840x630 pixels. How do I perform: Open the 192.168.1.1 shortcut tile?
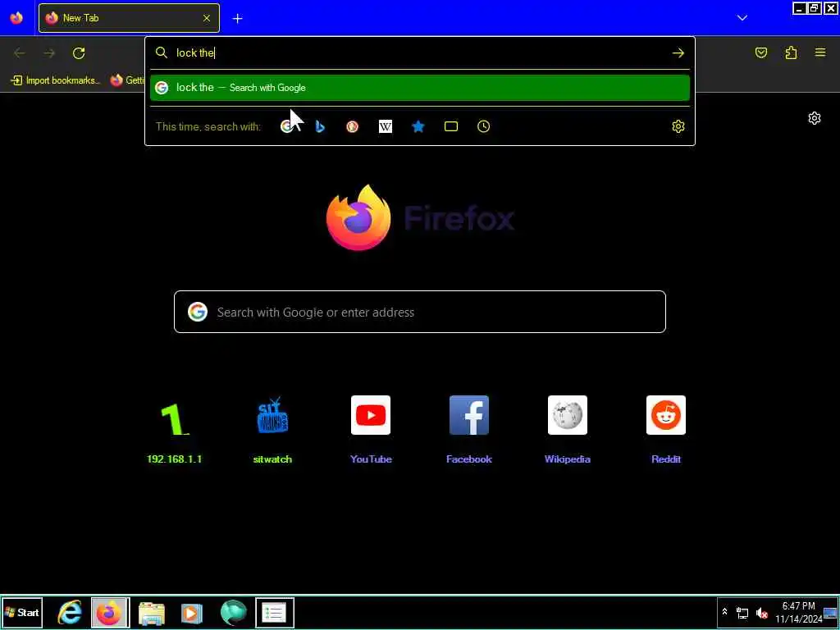174,430
